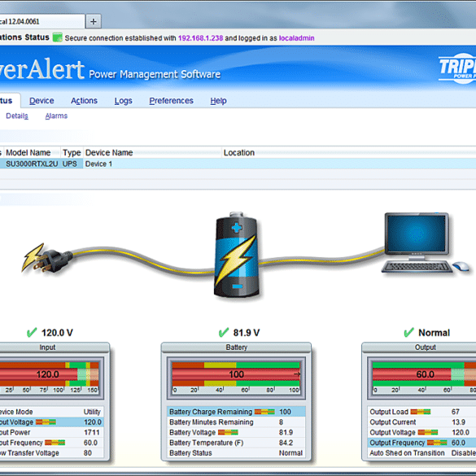
Task: Sort by Type column header
Action: click(x=72, y=152)
